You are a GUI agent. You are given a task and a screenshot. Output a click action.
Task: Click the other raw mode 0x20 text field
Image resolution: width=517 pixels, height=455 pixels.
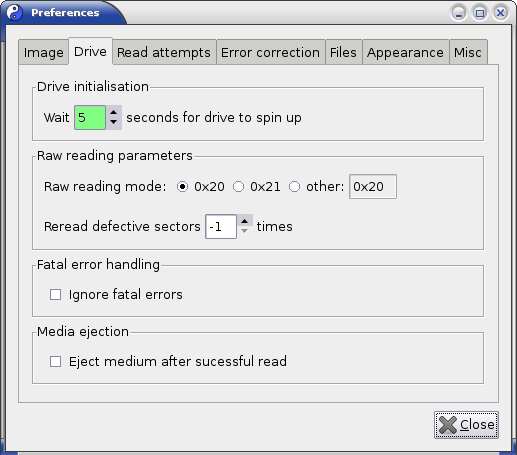pos(373,186)
